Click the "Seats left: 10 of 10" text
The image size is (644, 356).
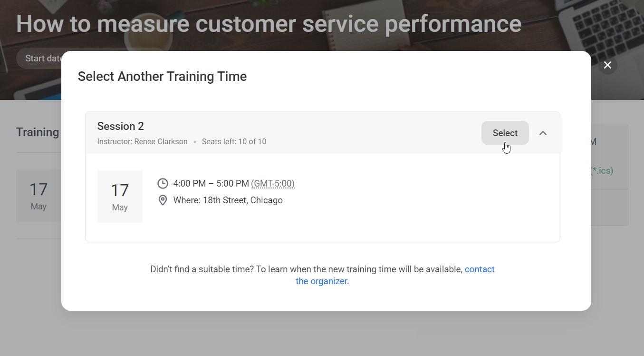pos(234,142)
